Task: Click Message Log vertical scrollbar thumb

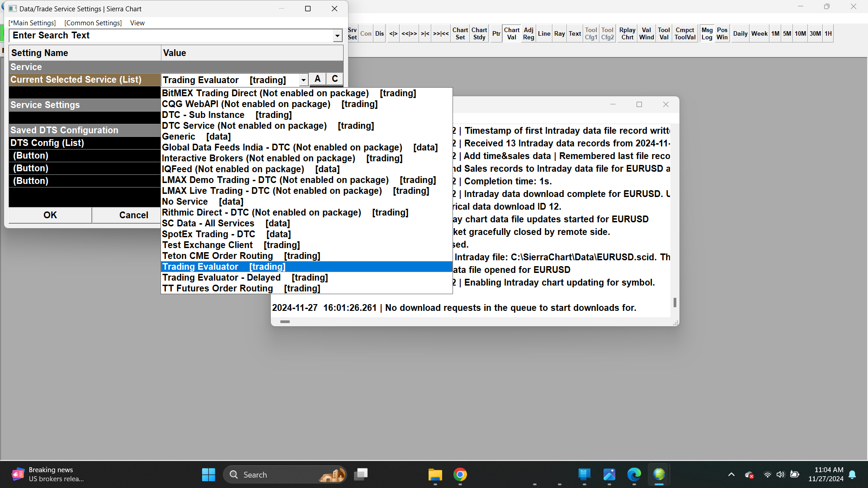Action: 675,302
